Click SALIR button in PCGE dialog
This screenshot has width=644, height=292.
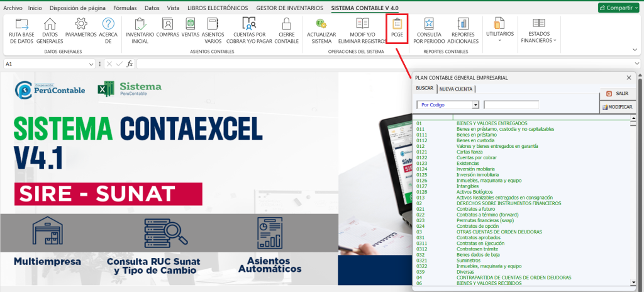[618, 94]
